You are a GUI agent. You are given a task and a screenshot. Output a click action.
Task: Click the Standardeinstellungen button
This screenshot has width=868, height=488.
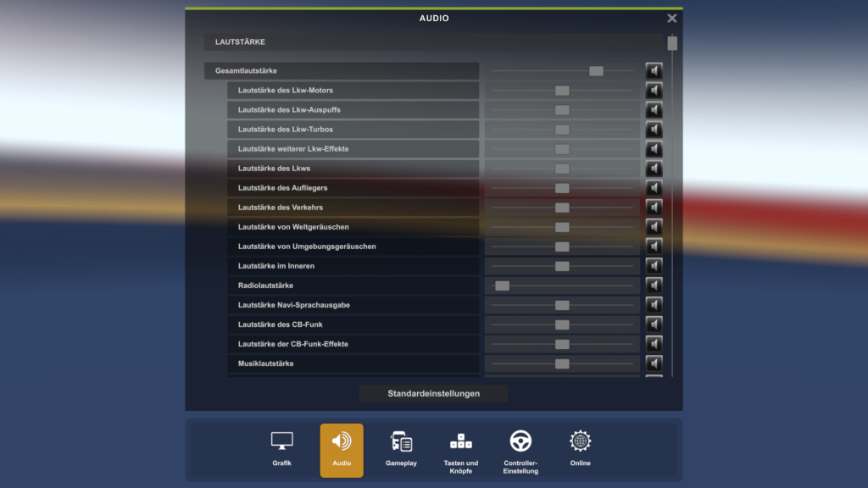coord(433,393)
